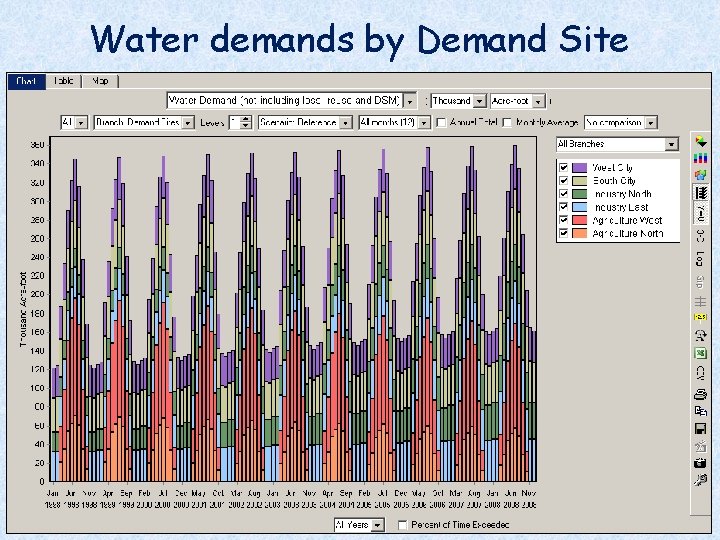Enable the Monthly Average checkbox
The width and height of the screenshot is (720, 540).
507,123
